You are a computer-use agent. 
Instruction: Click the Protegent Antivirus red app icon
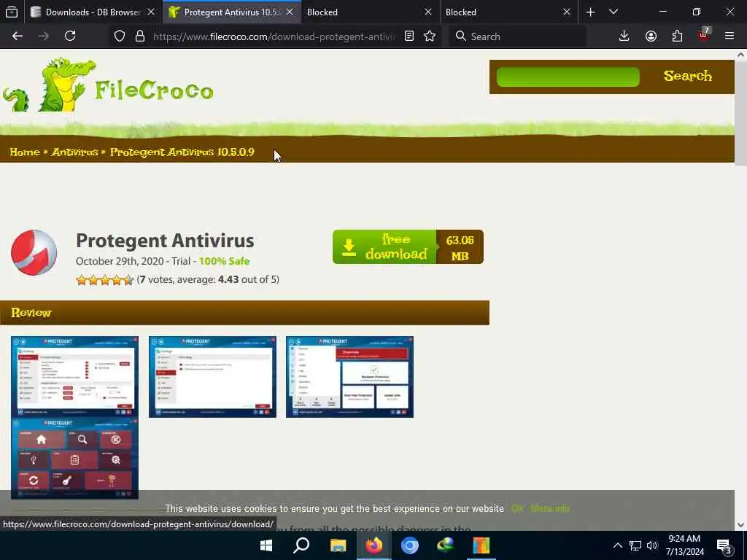click(x=34, y=252)
